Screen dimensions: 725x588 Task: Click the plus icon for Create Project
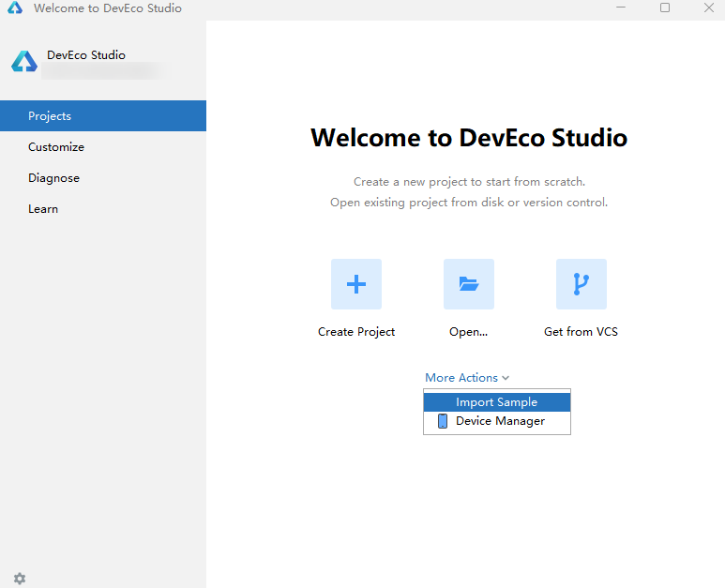coord(356,284)
